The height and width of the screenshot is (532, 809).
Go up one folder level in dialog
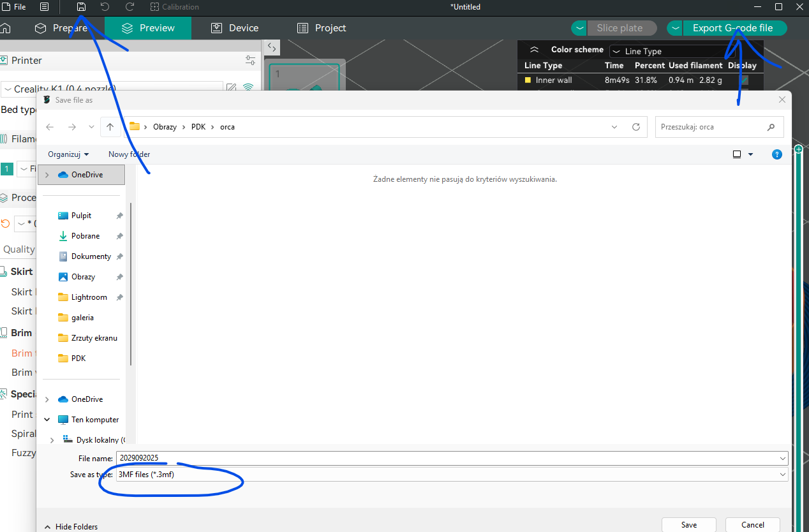(x=110, y=127)
